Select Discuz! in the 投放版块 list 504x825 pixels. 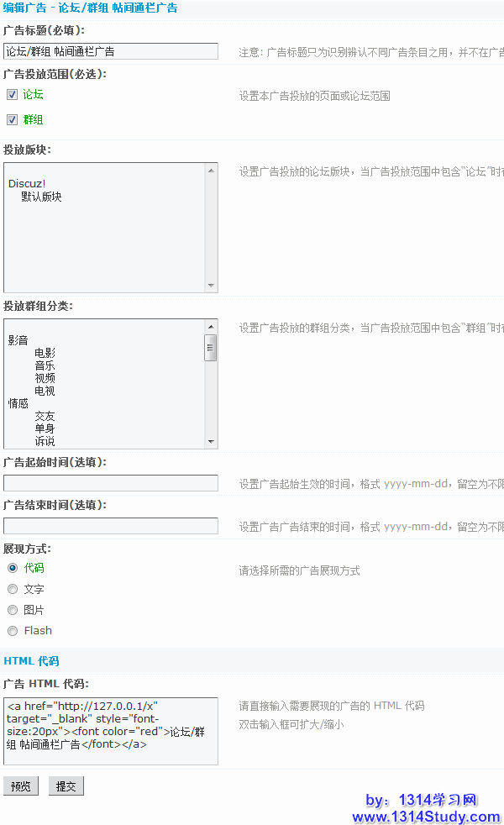[27, 184]
